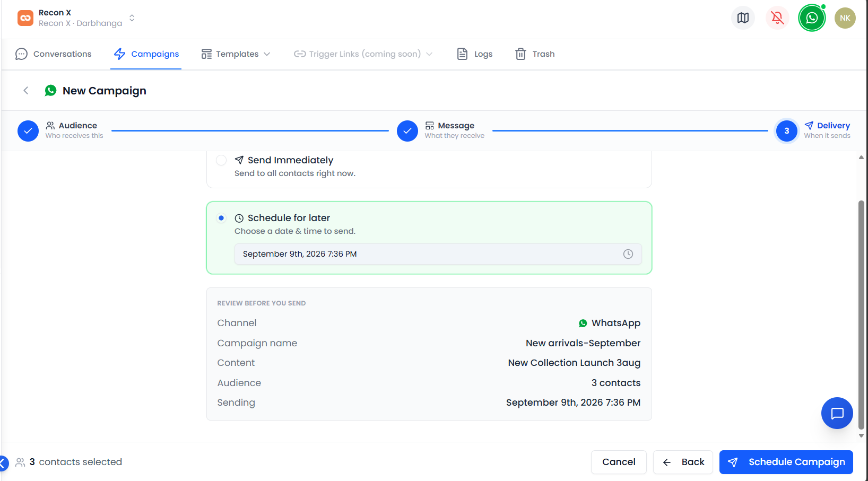The image size is (868, 481).
Task: Click the clock icon beside Schedule for later
Action: click(239, 218)
